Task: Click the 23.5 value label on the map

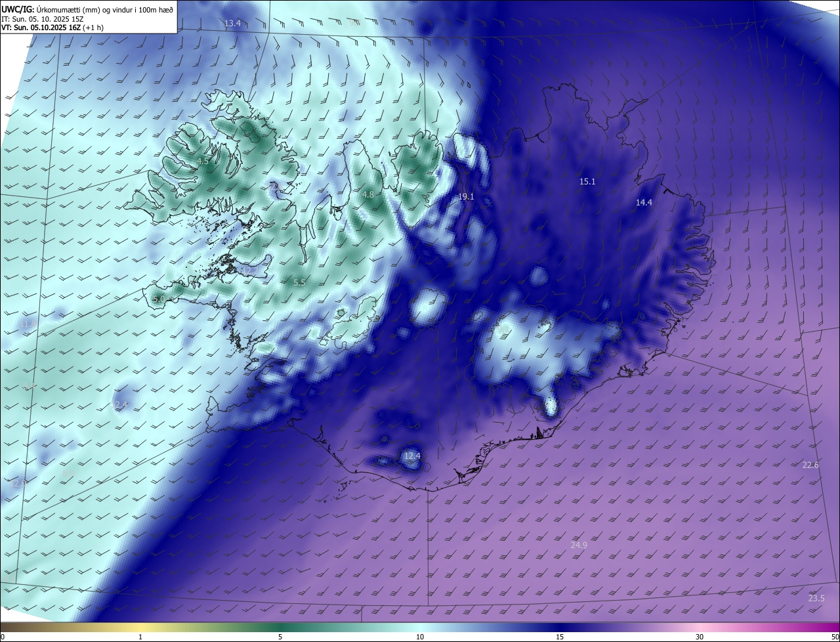Action: 816,598
